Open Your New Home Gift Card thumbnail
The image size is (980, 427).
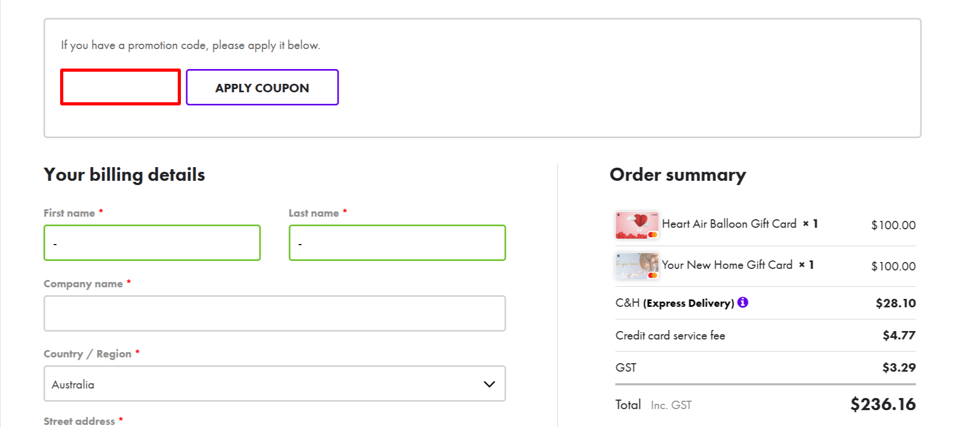[637, 266]
